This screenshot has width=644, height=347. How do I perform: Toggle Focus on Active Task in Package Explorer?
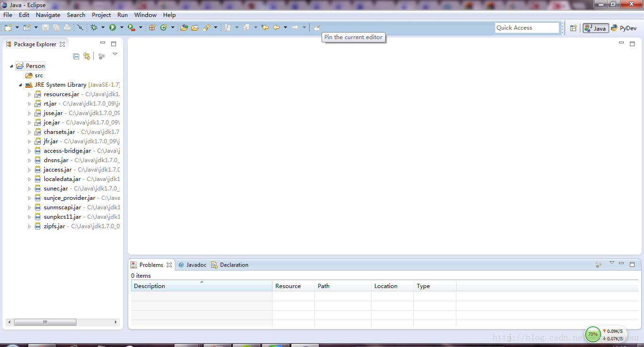101,56
